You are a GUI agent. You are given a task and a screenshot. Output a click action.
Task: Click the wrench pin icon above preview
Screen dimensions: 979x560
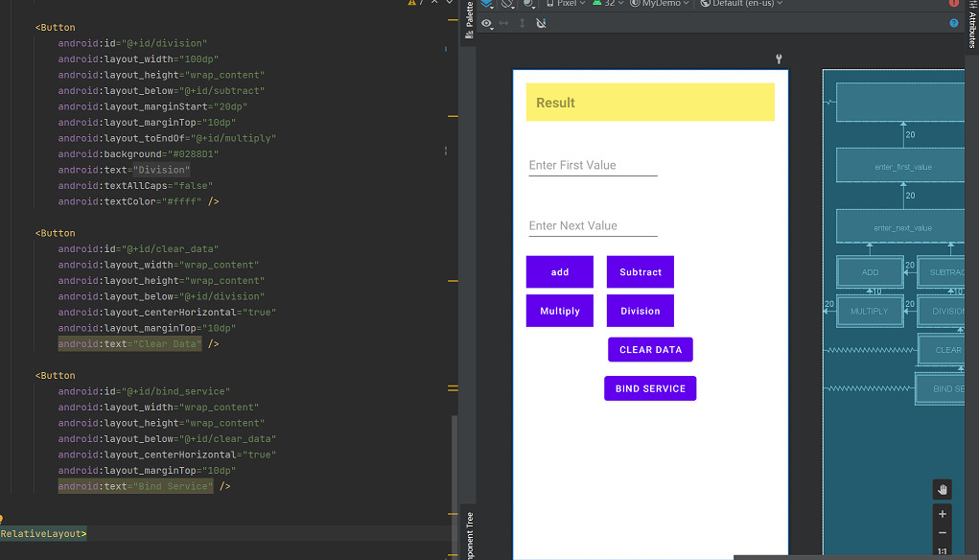pyautogui.click(x=779, y=58)
